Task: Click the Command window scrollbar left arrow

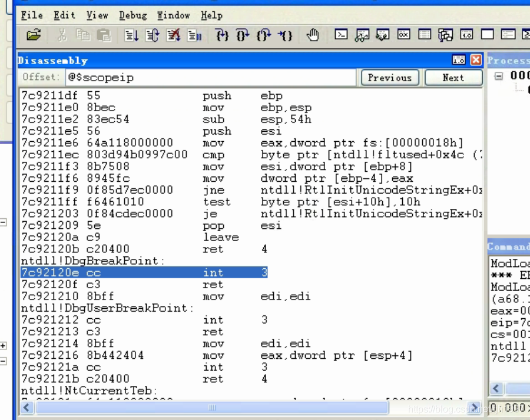Action: pos(496,389)
